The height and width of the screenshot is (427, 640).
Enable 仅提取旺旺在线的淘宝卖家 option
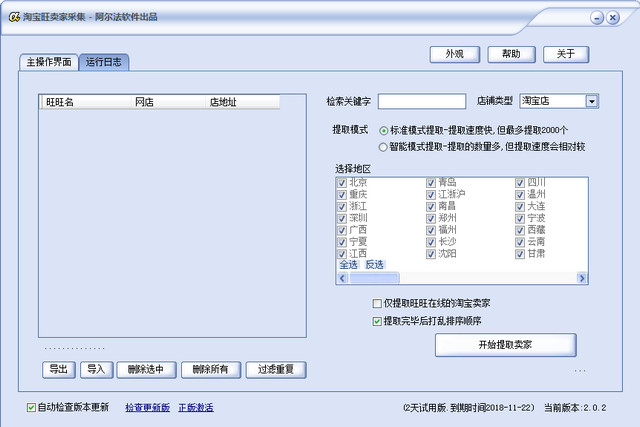pyautogui.click(x=376, y=303)
